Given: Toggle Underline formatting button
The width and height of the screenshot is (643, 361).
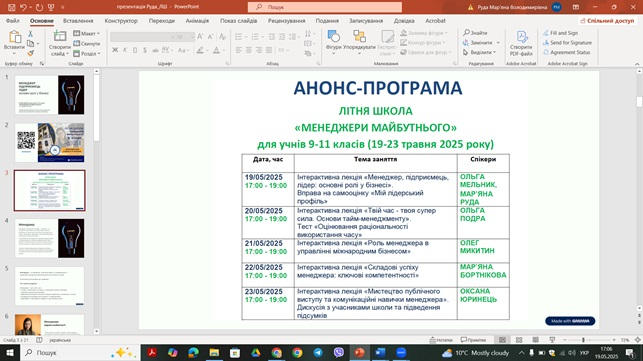Looking at the screenshot, I should point(135,50).
